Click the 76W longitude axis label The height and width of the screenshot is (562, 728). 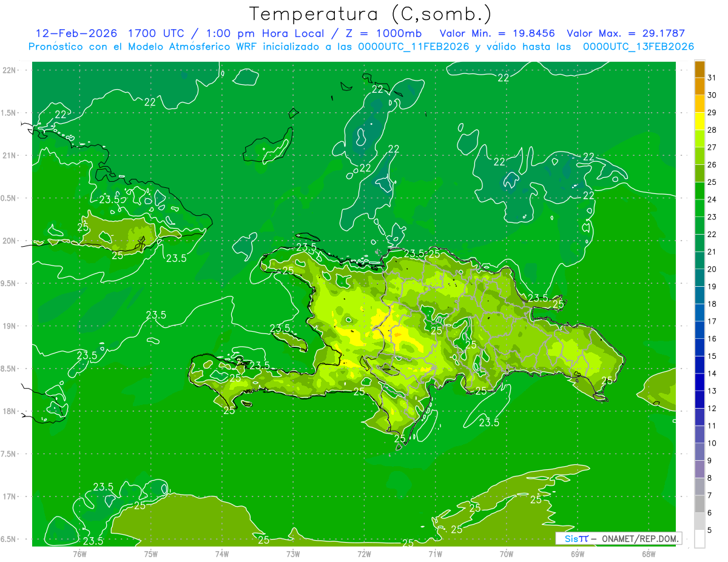coord(79,554)
